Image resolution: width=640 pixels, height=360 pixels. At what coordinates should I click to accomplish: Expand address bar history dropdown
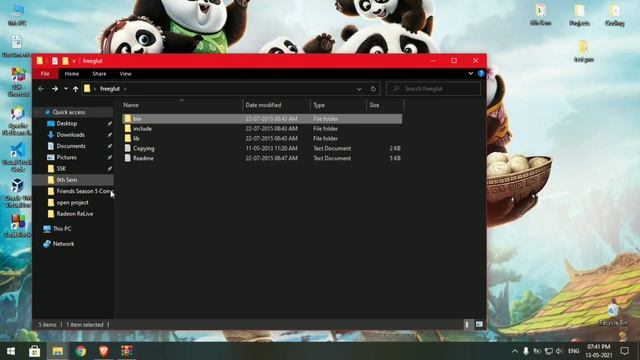tap(359, 89)
